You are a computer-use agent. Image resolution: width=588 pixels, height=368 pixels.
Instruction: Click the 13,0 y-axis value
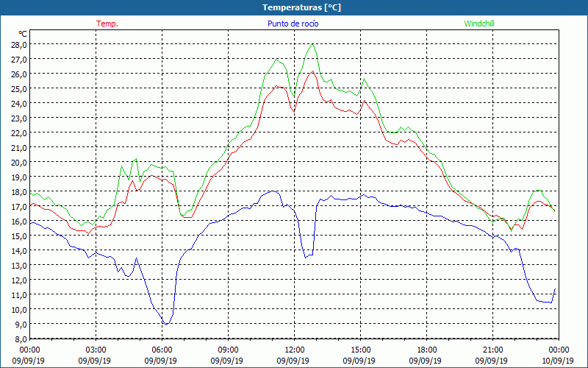point(20,266)
